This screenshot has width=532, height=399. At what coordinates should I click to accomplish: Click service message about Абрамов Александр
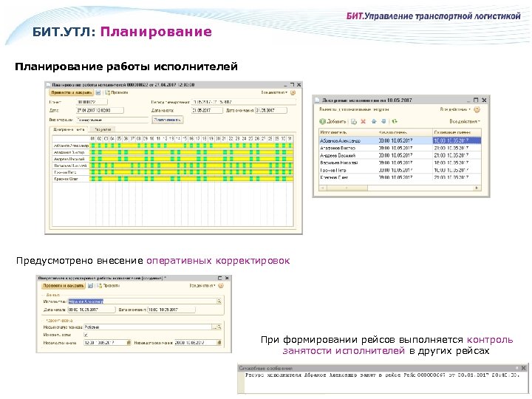pos(382,375)
